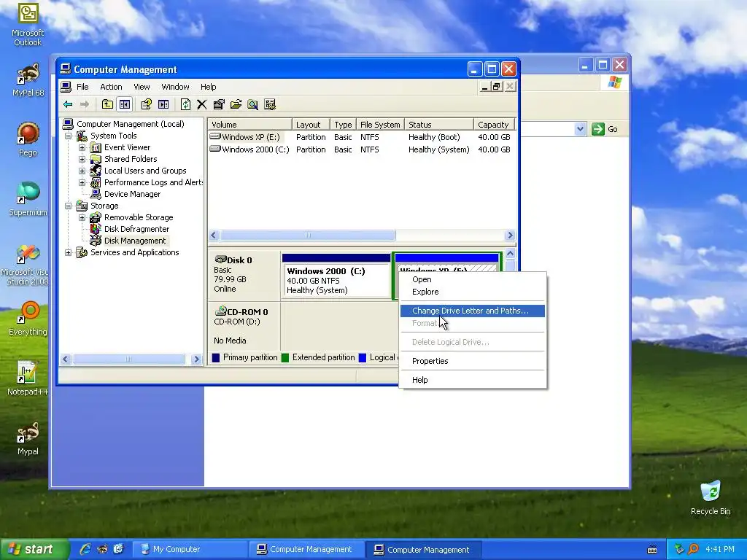Click the Disk 0 label panel
Image resolution: width=747 pixels, height=560 pixels.
[x=244, y=275]
